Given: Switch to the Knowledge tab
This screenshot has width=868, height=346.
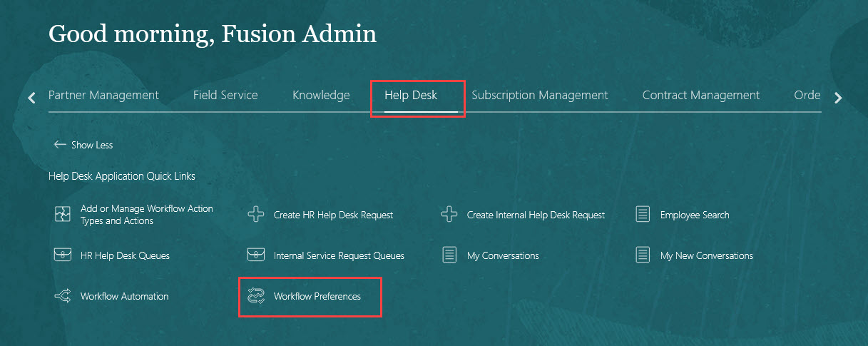Looking at the screenshot, I should [321, 95].
